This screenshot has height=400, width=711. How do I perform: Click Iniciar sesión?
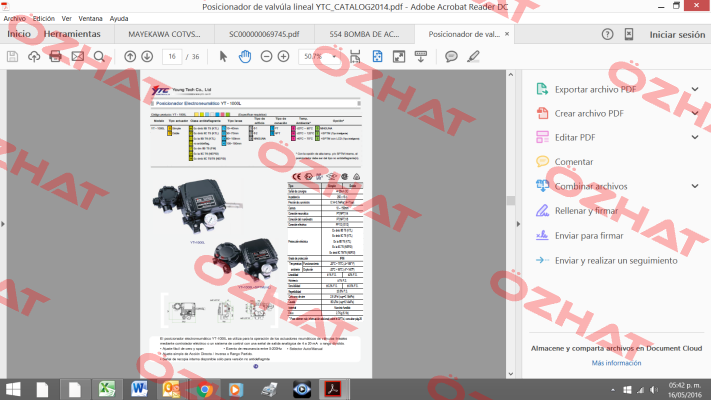[677, 34]
